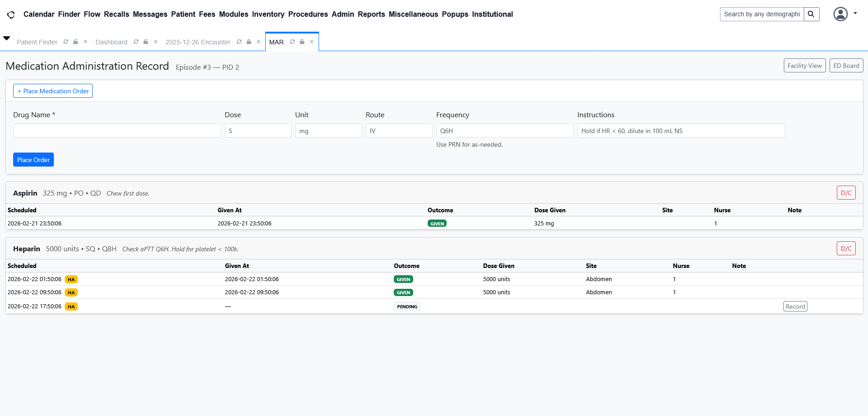Close the 2025-12-26 Encounter tab
The height and width of the screenshot is (416, 868).
click(x=258, y=42)
